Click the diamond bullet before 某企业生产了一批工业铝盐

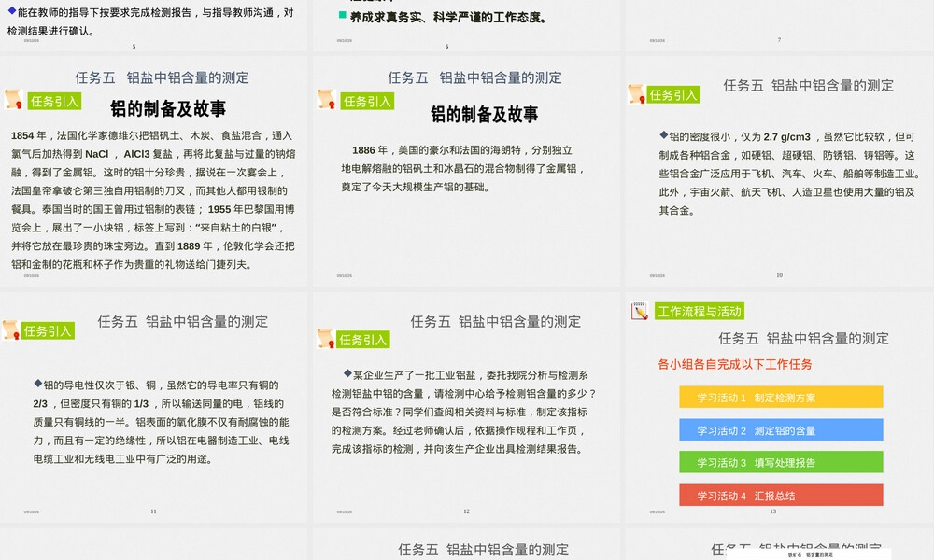pos(347,373)
